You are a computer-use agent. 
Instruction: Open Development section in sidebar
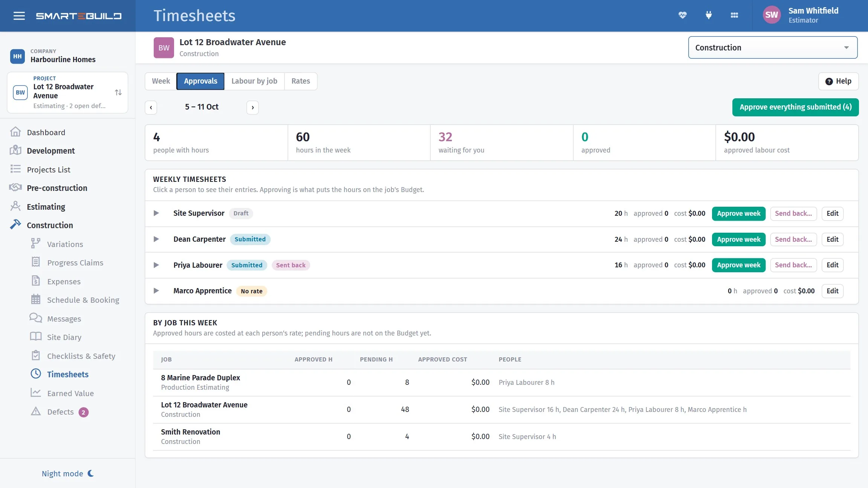(x=50, y=151)
